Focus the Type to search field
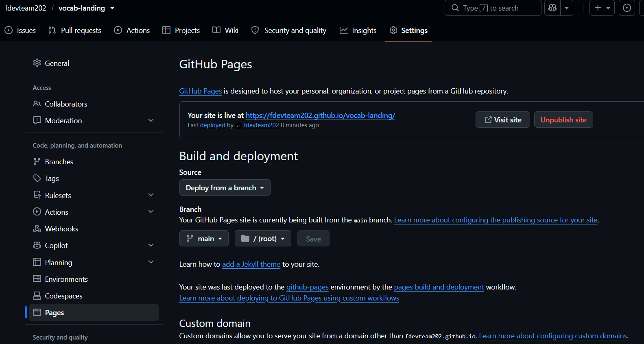The image size is (644, 344). coord(493,8)
